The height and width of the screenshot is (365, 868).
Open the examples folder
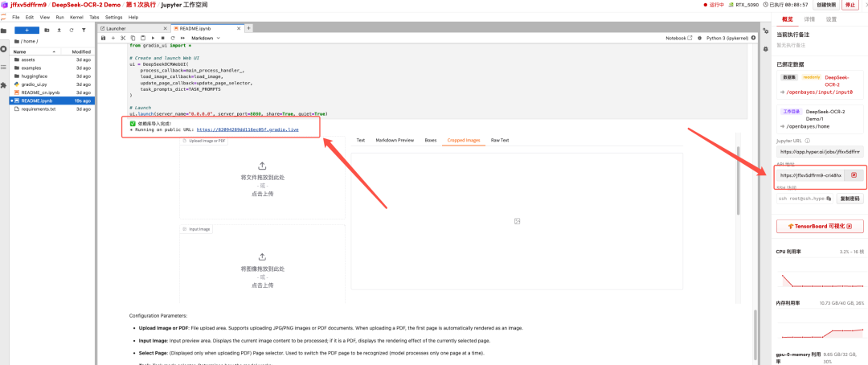(x=52, y=68)
